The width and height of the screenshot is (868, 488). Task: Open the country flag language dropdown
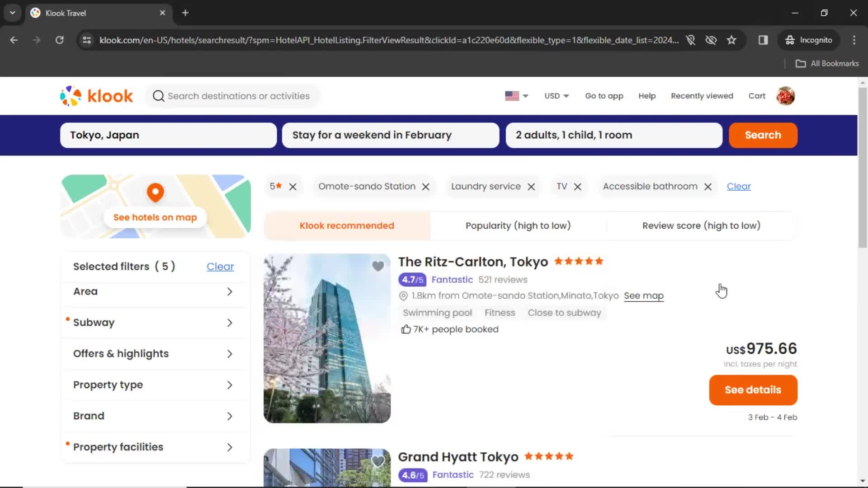tap(516, 96)
